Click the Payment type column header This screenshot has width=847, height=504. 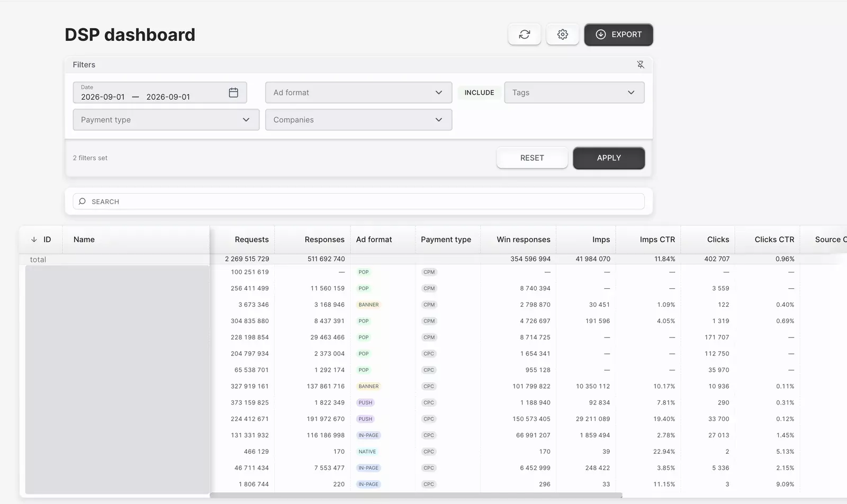click(x=446, y=240)
